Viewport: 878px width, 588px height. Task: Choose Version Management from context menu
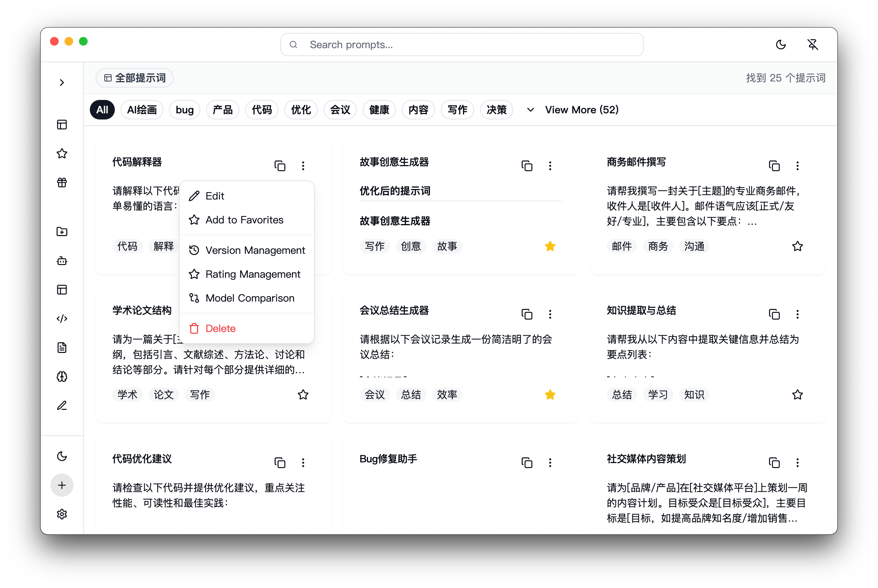pyautogui.click(x=255, y=250)
